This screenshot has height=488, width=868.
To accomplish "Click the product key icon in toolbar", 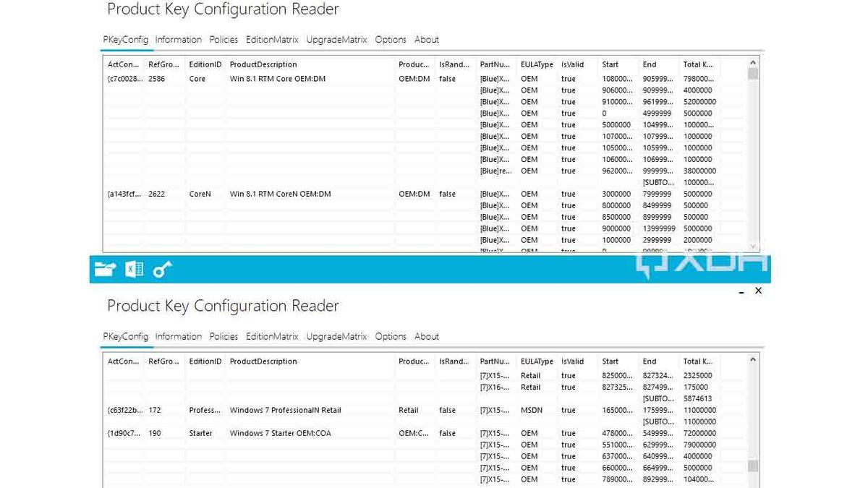I will point(162,268).
